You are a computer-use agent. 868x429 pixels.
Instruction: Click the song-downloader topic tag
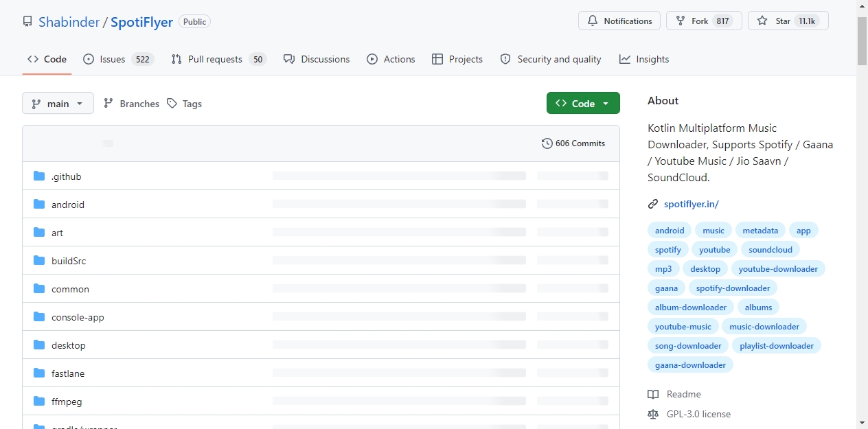point(688,346)
